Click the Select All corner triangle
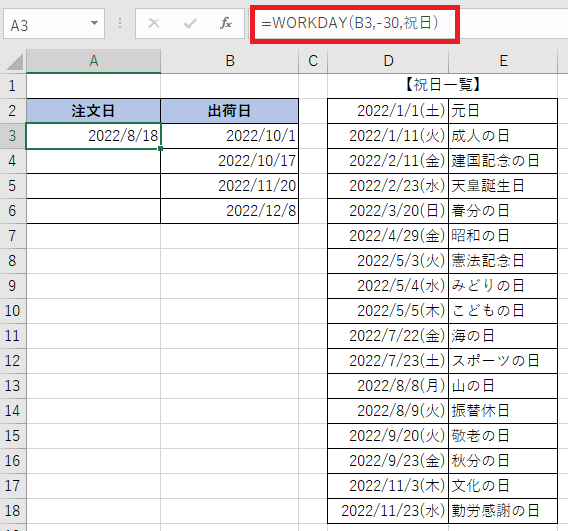 click(15, 62)
